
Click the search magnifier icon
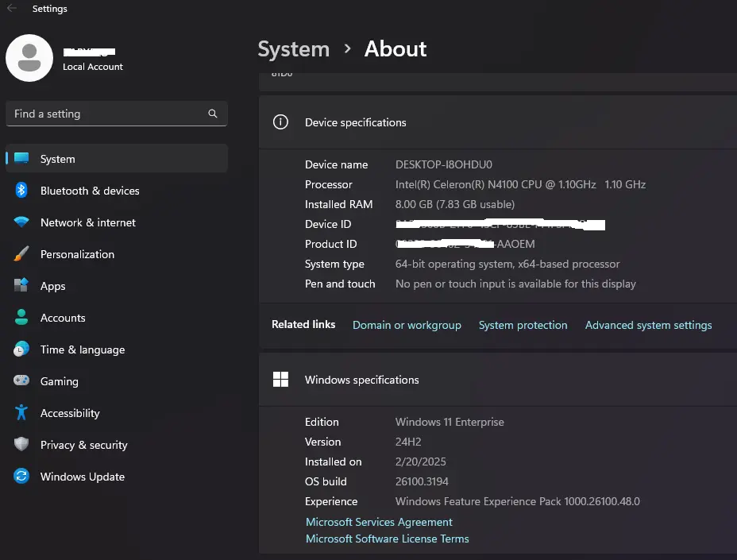click(x=213, y=114)
